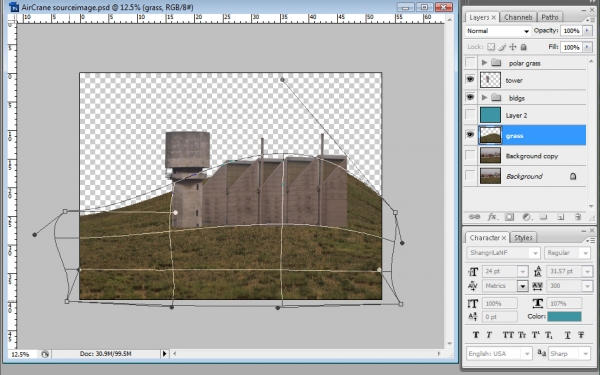
Task: Open the Fill slider arrow
Action: (x=588, y=47)
